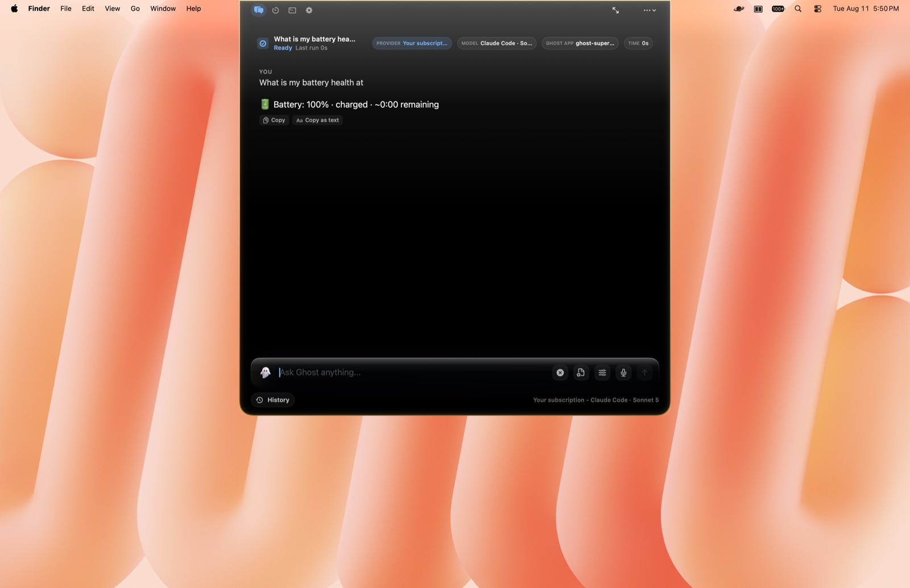Open the View menu

[113, 9]
